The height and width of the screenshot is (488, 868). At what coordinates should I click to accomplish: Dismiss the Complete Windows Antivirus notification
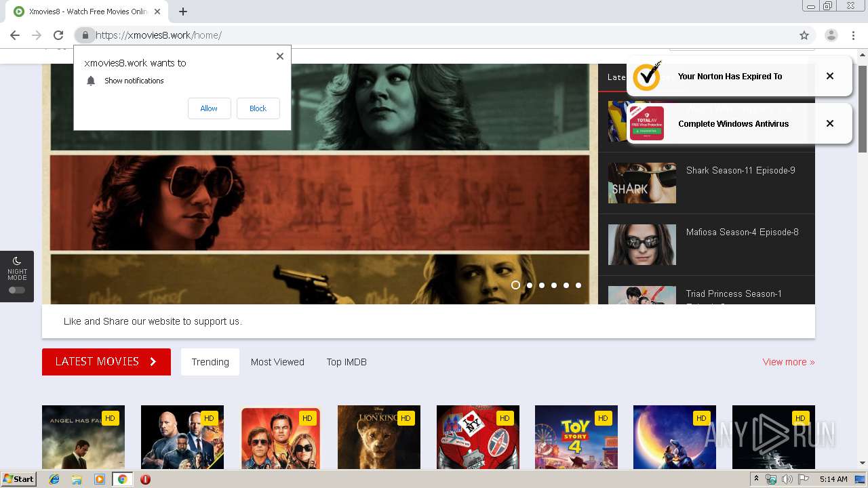[830, 123]
